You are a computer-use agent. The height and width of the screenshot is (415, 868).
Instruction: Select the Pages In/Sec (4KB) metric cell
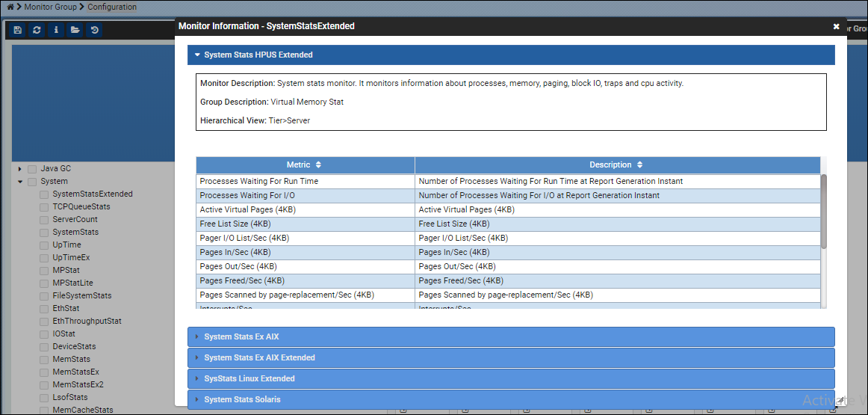coord(306,253)
